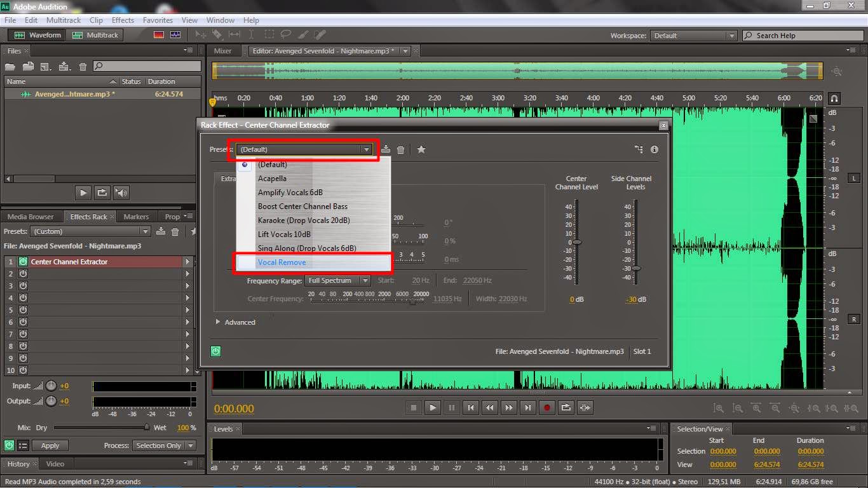This screenshot has width=868, height=488.
Task: Play file preview in Files panel
Action: click(83, 193)
